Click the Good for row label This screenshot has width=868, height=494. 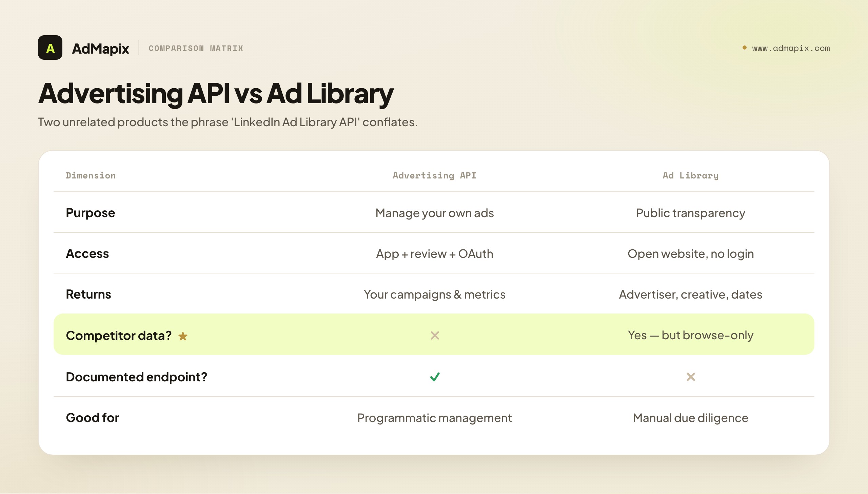93,418
